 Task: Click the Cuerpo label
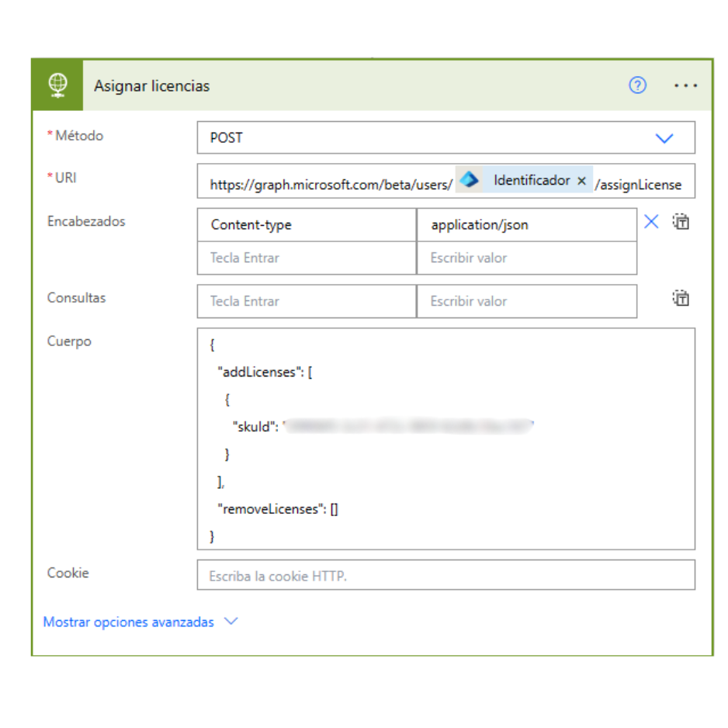click(x=69, y=341)
